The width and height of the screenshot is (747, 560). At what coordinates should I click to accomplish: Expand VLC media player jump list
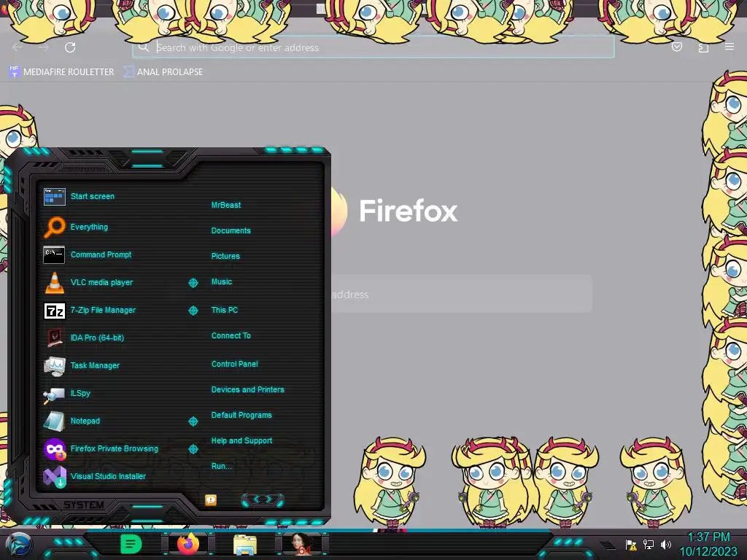pos(193,283)
